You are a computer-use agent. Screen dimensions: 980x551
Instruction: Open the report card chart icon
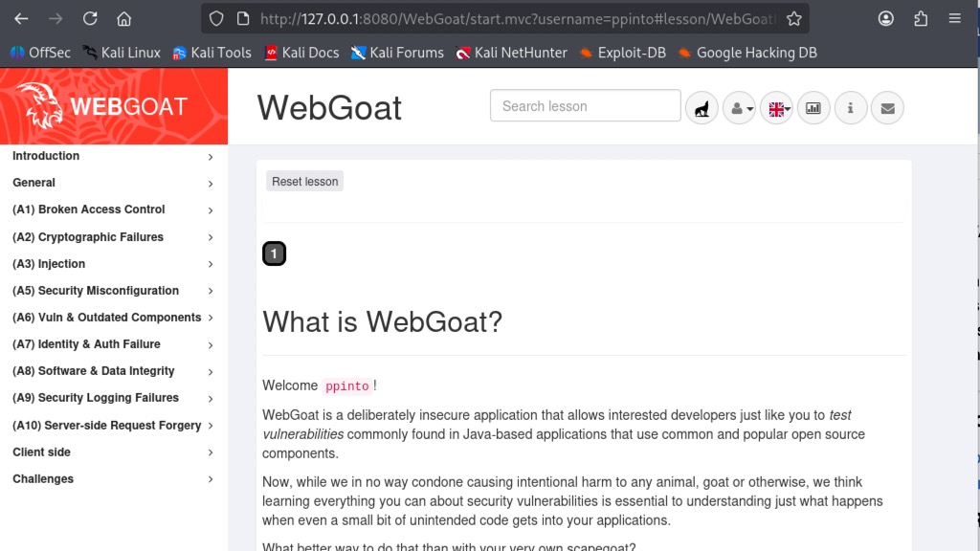813,109
